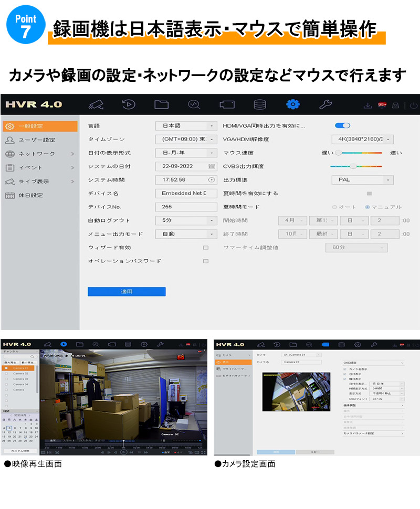Expand the ネットワーク sidebar section
The width and height of the screenshot is (420, 509).
(38, 154)
